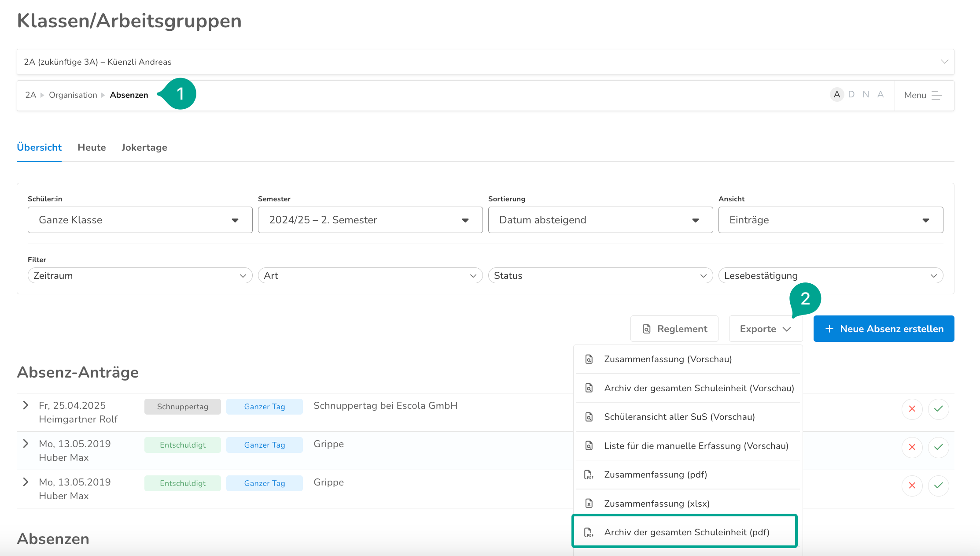Screen dimensions: 980x556
Task: Select the D letter in the breadcrumb bar
Action: coord(851,94)
